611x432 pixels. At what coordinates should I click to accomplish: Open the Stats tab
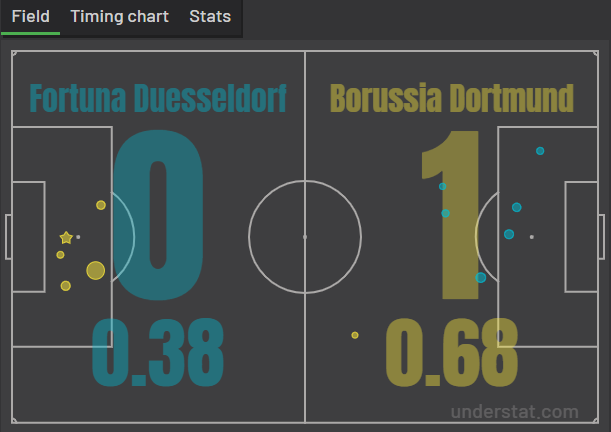[x=210, y=17]
